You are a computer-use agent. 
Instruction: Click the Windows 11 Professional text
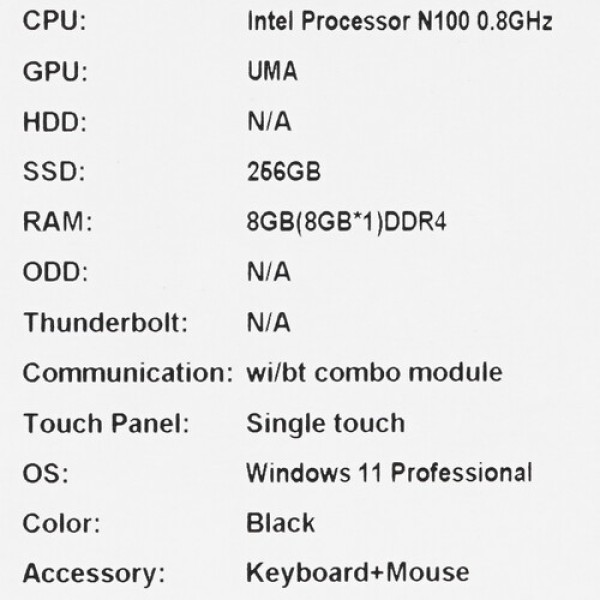click(x=389, y=472)
